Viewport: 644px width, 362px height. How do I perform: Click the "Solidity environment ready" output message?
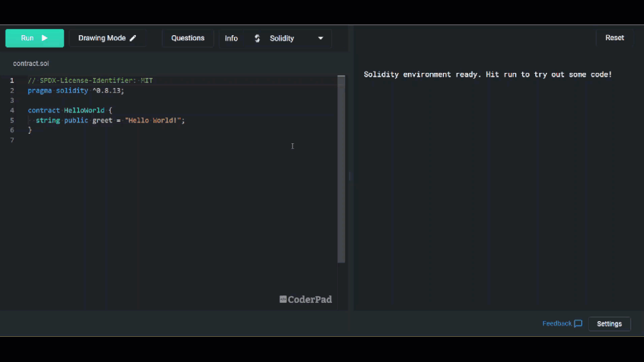487,74
